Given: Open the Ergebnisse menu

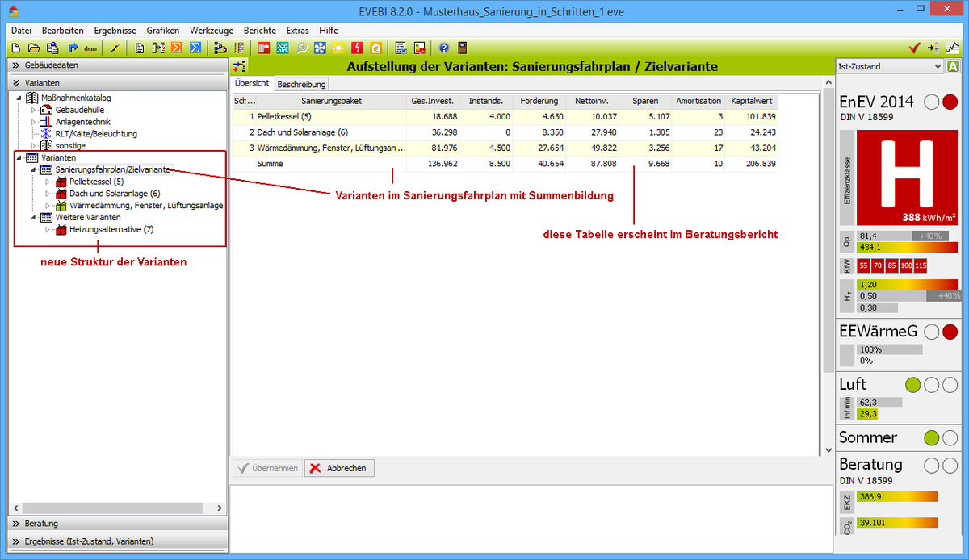Looking at the screenshot, I should 115,30.
